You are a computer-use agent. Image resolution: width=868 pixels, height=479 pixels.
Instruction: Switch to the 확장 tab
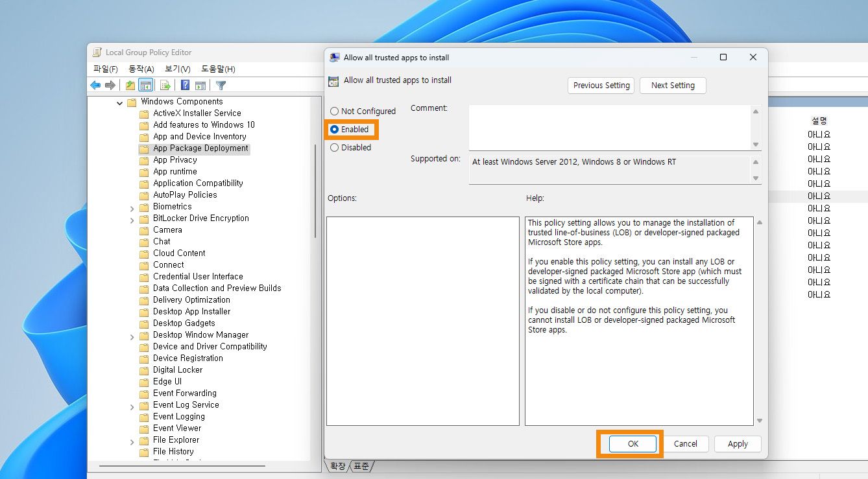(338, 466)
